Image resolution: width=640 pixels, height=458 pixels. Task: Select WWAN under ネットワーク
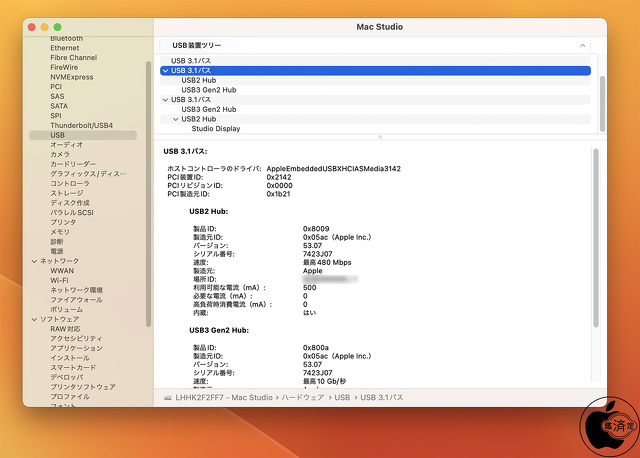[x=62, y=271]
